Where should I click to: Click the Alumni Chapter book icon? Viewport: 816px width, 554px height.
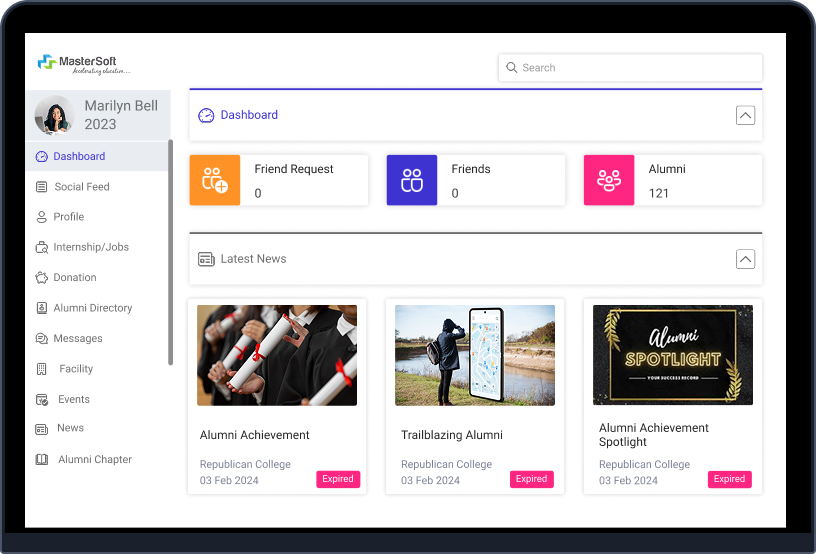(x=41, y=460)
